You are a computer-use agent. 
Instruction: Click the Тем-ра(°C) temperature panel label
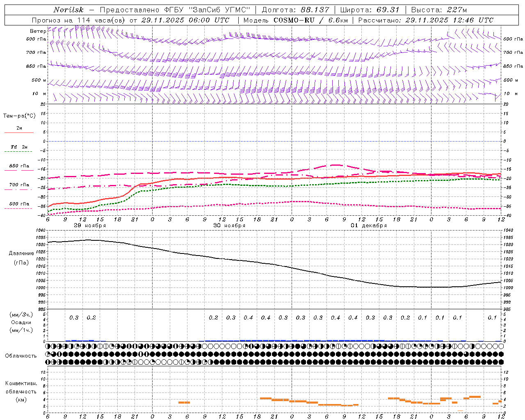pyautogui.click(x=19, y=116)
